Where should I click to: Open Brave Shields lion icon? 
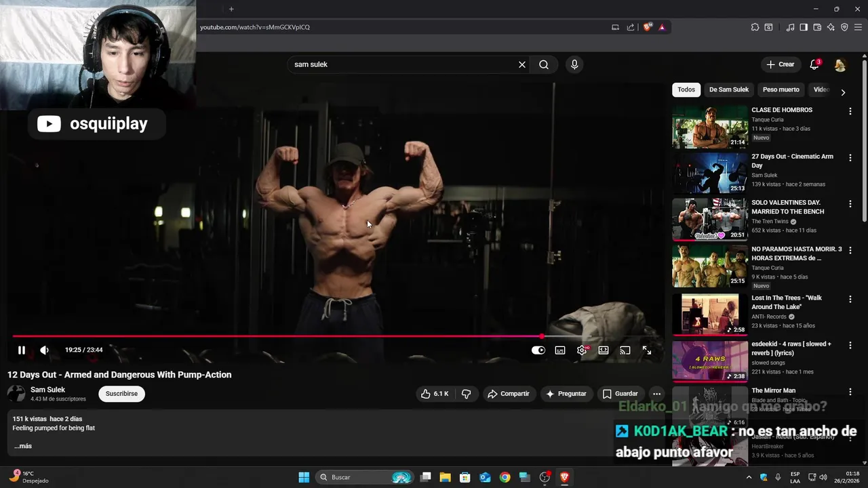point(648,27)
